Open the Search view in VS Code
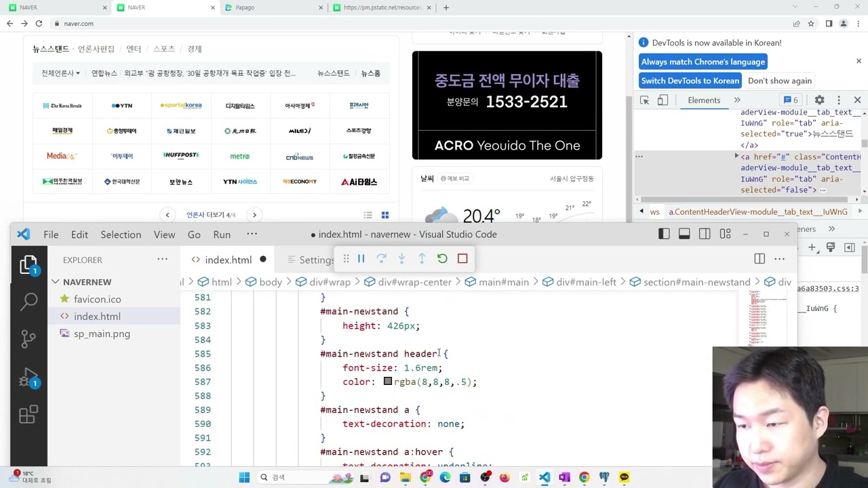This screenshot has height=488, width=868. click(x=28, y=301)
